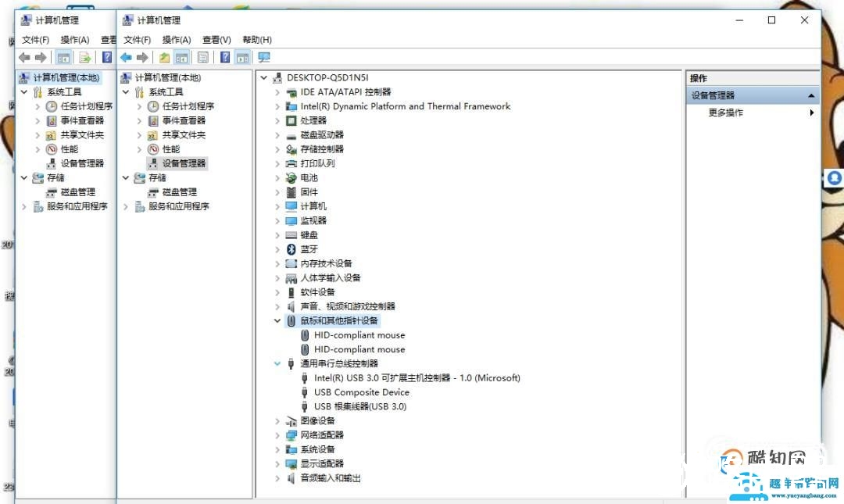Collapse the 鼠标和其他指针设备 category
This screenshot has width=844, height=504.
point(277,320)
